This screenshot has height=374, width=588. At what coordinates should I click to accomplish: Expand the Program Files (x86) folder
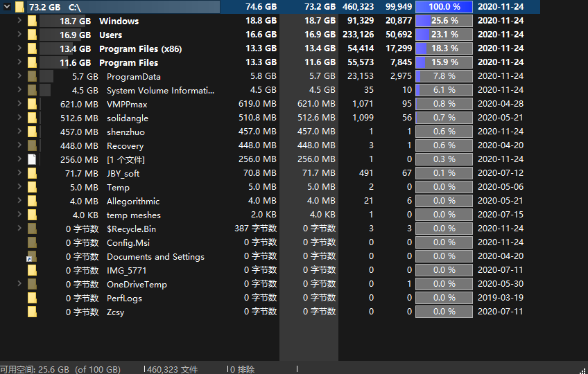[x=19, y=48]
